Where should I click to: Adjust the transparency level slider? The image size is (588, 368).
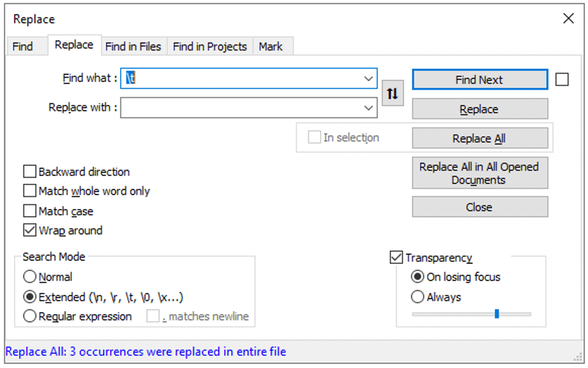pos(497,314)
